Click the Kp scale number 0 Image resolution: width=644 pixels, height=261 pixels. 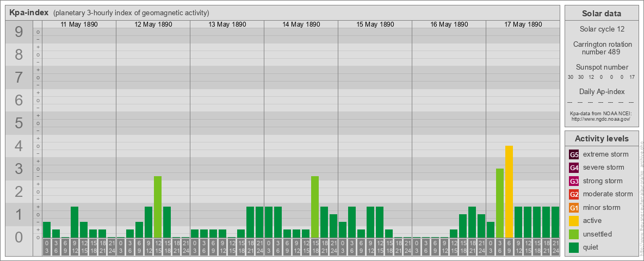19,237
